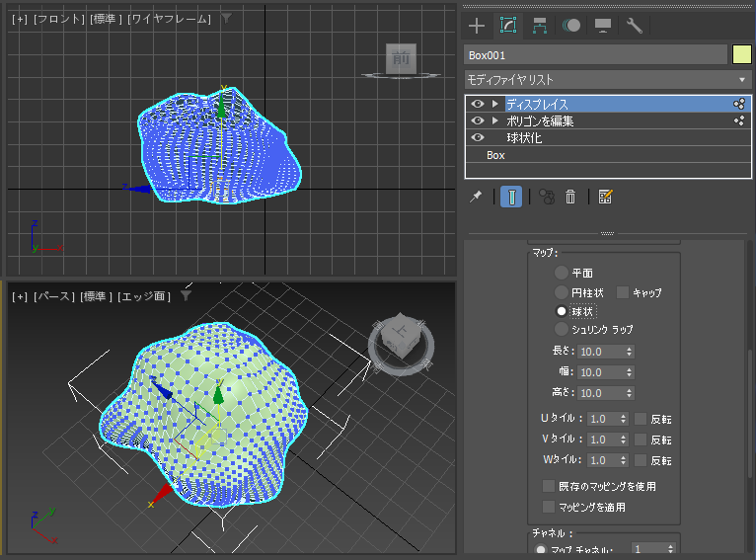Switch to the Modify panel tab

tap(508, 25)
